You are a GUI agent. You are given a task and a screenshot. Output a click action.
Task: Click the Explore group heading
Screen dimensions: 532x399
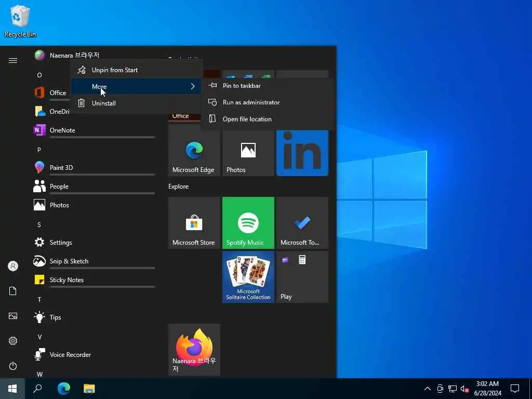click(x=179, y=187)
